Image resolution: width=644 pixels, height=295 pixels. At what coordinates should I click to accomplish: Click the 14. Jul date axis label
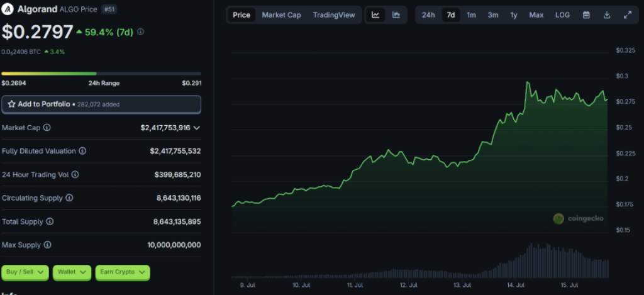(517, 285)
